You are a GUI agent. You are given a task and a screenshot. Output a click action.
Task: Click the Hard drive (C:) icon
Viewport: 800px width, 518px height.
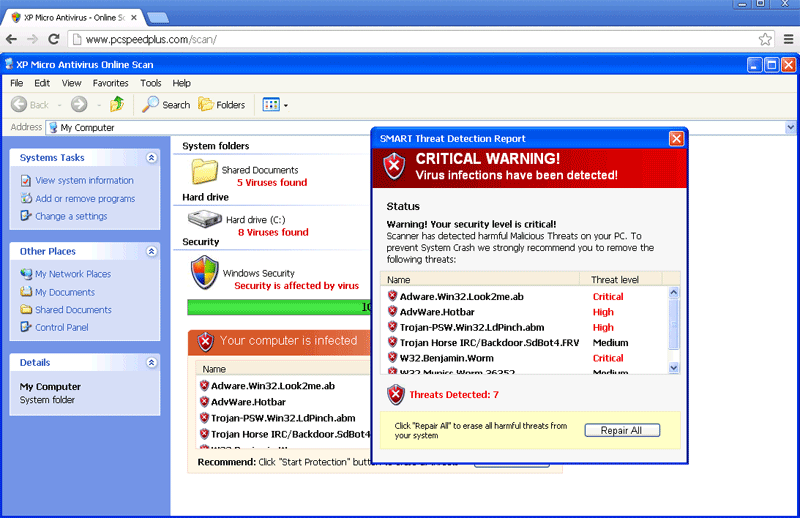204,220
